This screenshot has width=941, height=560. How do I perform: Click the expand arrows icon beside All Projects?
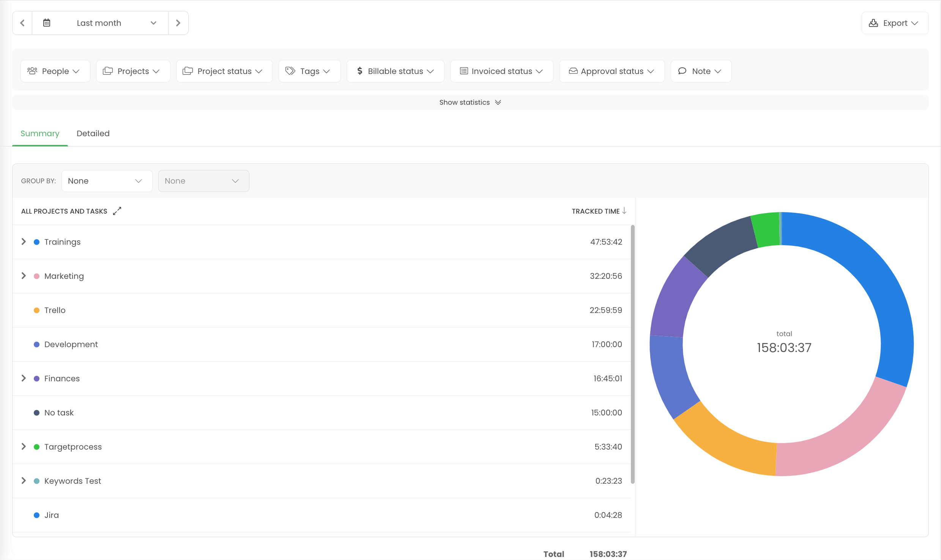pyautogui.click(x=117, y=211)
